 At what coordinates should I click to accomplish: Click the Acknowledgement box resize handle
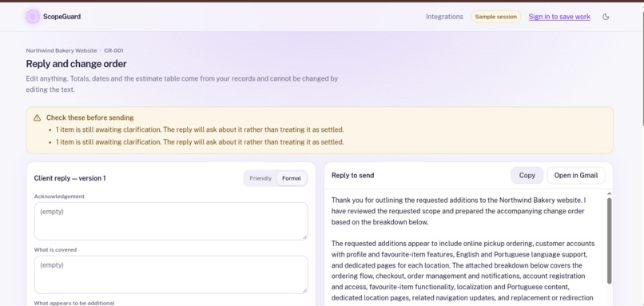(304, 237)
